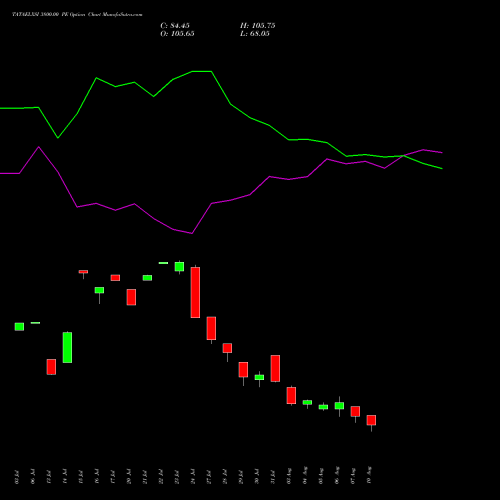Select the red candle above 13 Jul
The image size is (500, 500).
coord(51,367)
